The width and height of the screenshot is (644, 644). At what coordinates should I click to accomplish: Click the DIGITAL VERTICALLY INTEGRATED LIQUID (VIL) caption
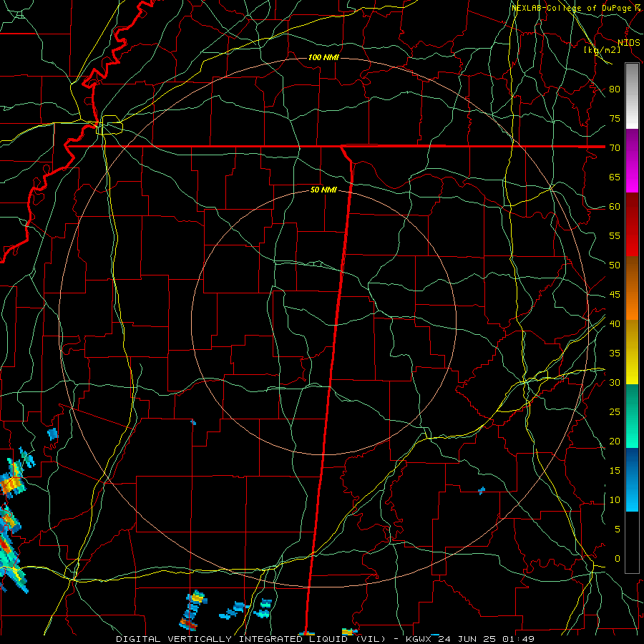[250, 639]
